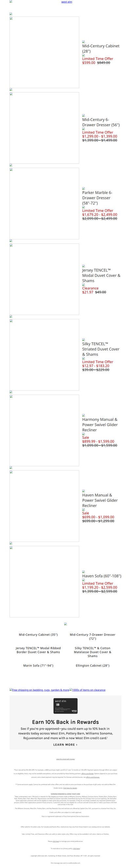Open Silky TENCEL & Cotton Matelasse Duvet link

[x=92, y=652]
